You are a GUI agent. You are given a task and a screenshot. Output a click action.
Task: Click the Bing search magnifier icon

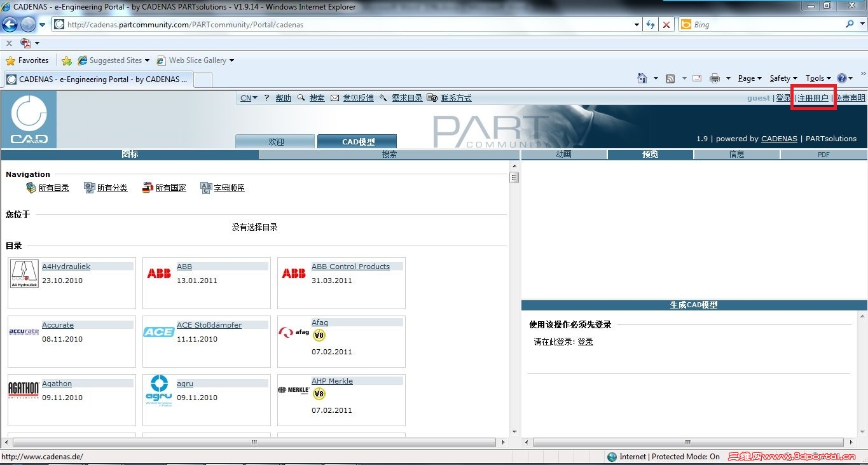pyautogui.click(x=850, y=24)
